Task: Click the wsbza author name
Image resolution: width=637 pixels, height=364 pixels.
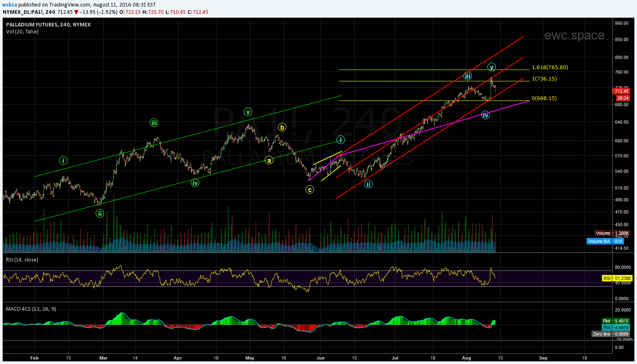Action: (x=10, y=4)
